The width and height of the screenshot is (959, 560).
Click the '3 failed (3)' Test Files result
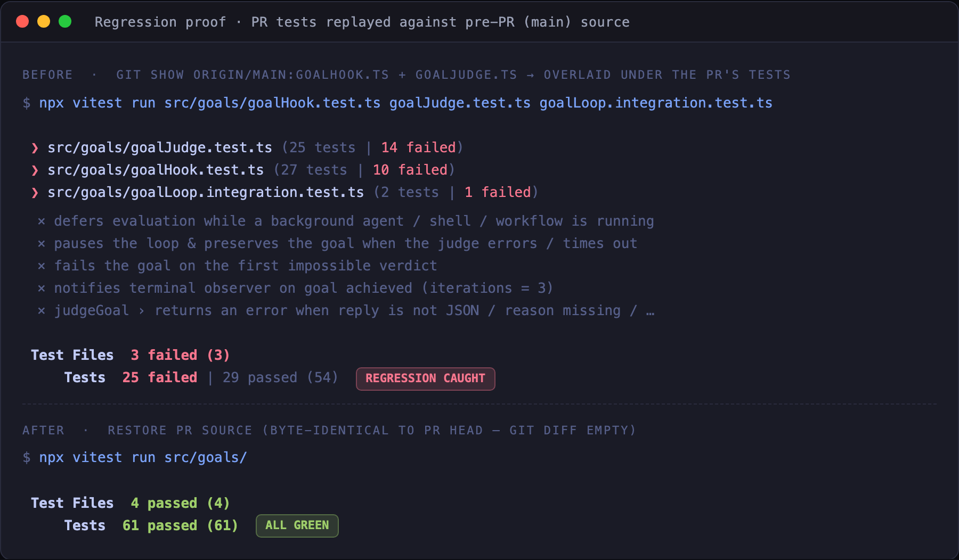[180, 355]
